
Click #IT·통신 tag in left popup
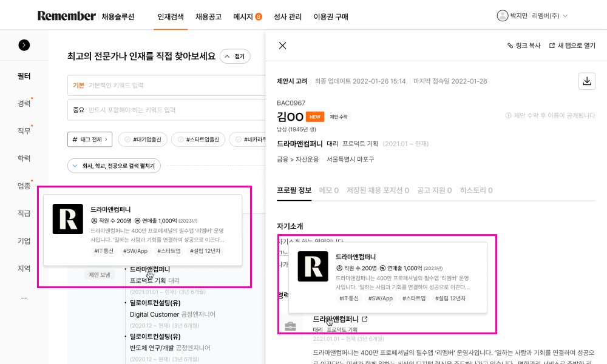pos(104,251)
